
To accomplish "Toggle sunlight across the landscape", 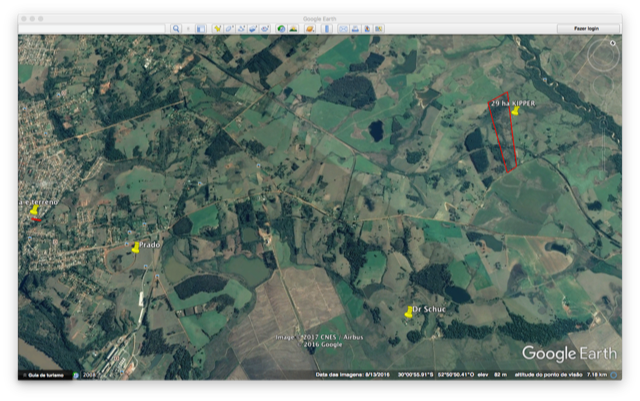I will coord(294,29).
